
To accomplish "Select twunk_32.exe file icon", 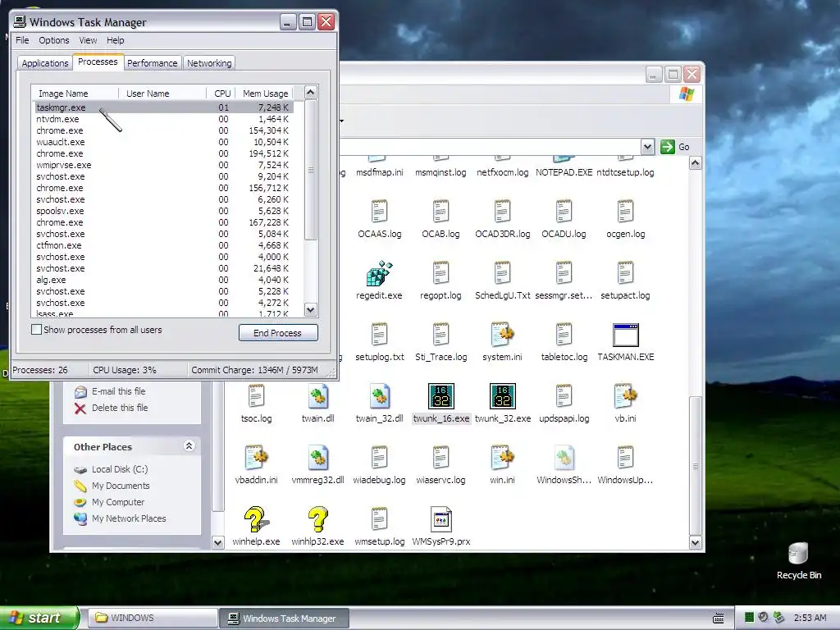I will pos(503,396).
